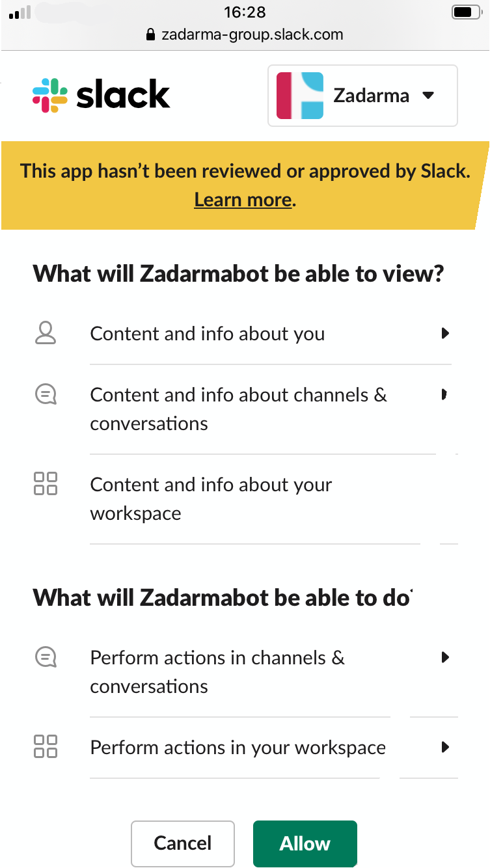Click the chat bubble icon near view channels
Screen dimensions: 490x868
[45, 394]
